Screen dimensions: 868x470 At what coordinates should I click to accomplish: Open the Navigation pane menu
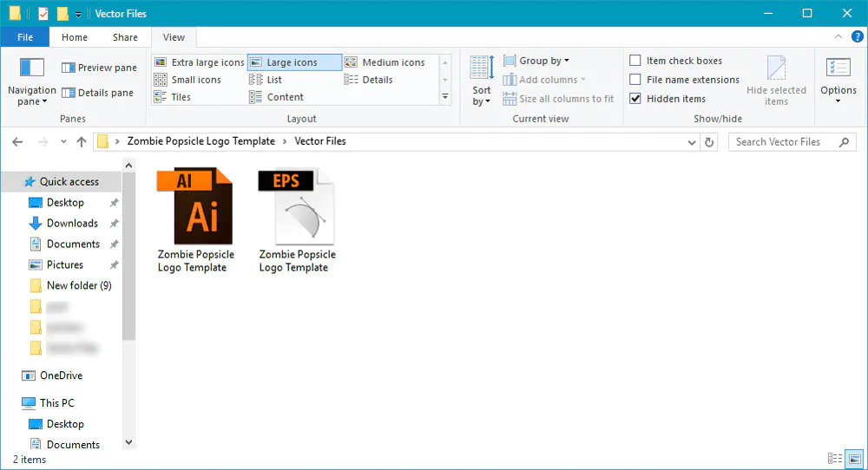(31, 81)
